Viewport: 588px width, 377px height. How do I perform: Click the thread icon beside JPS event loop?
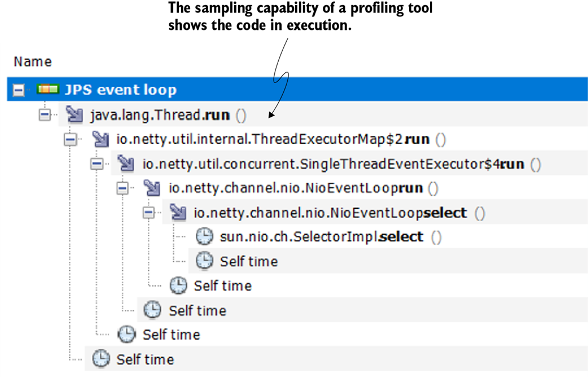(x=48, y=90)
